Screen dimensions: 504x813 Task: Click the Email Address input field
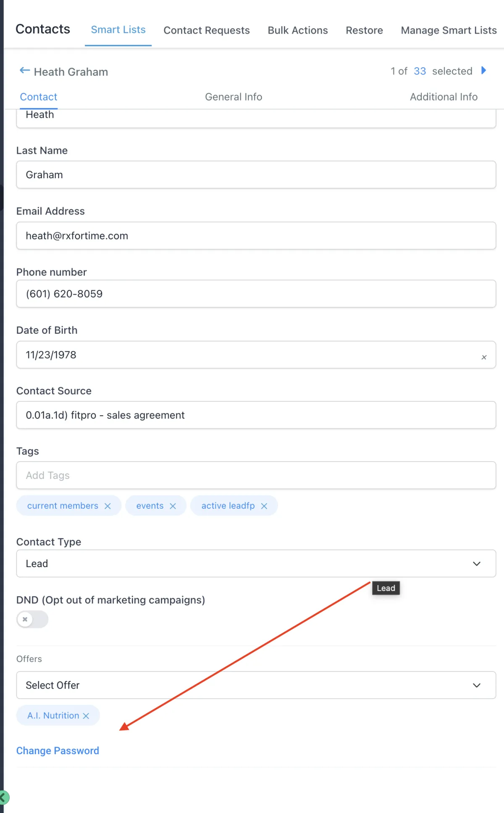[256, 236]
